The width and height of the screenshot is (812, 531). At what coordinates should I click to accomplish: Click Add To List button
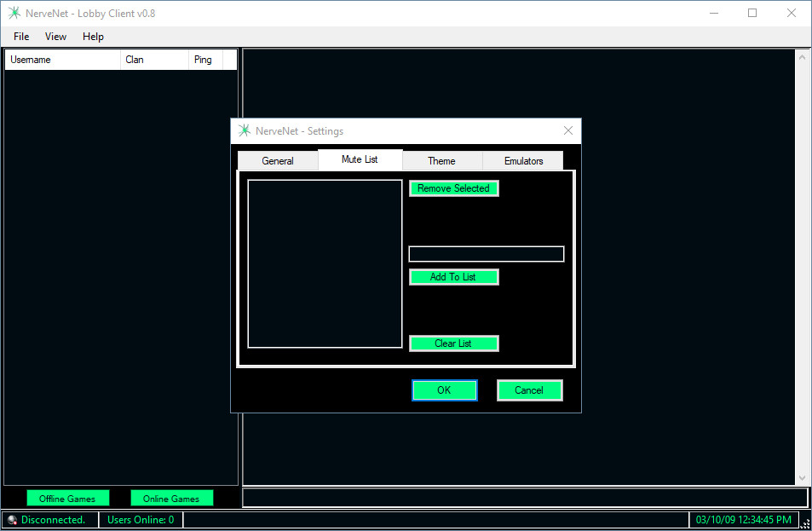pos(453,277)
